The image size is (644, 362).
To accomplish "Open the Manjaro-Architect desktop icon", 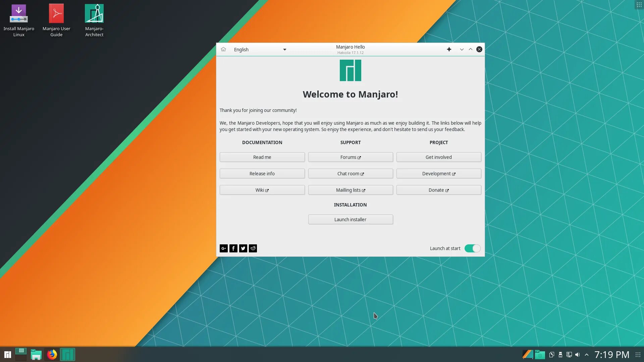I will pos(94,20).
